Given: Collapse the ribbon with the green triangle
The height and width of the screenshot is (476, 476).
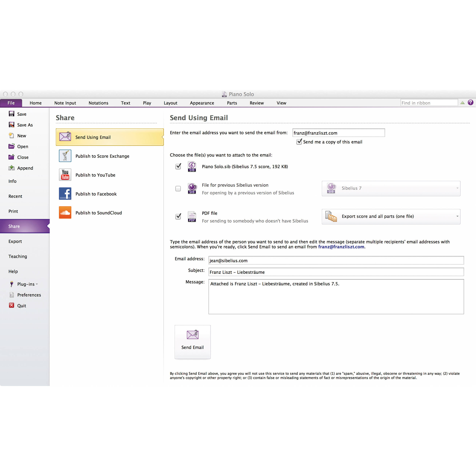Looking at the screenshot, I should coord(462,103).
